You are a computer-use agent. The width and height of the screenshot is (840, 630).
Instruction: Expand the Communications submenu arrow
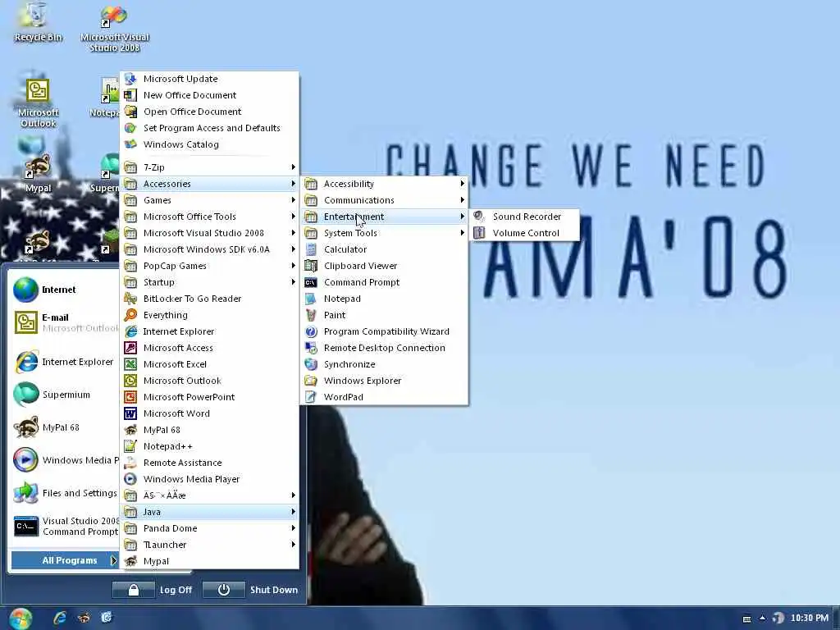[462, 200]
